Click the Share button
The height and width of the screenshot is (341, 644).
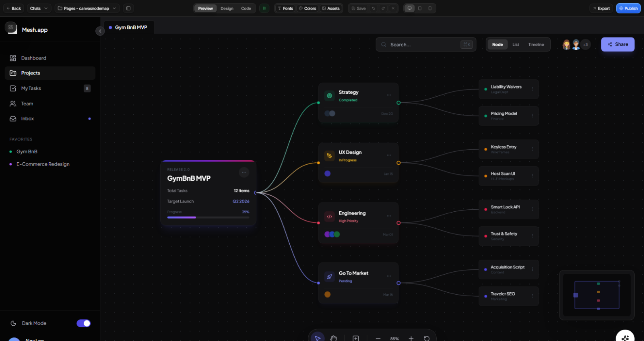click(618, 44)
